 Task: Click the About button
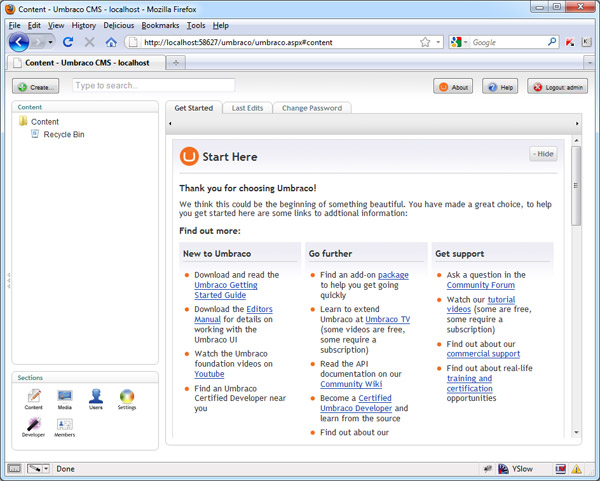(x=453, y=87)
